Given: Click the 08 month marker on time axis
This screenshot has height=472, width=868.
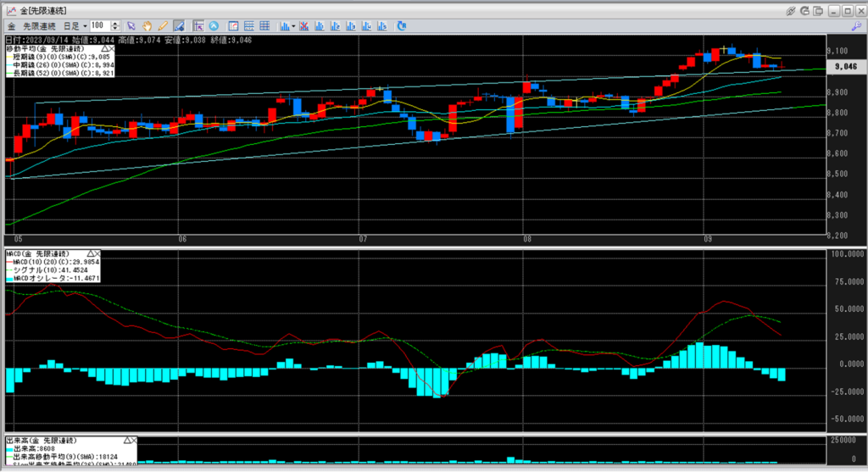Looking at the screenshot, I should point(526,240).
